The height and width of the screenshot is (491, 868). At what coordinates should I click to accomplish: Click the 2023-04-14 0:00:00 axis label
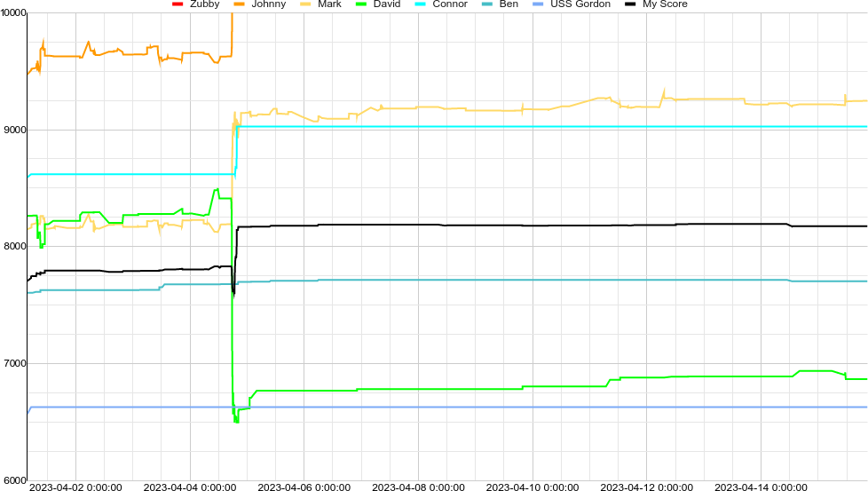761,487
